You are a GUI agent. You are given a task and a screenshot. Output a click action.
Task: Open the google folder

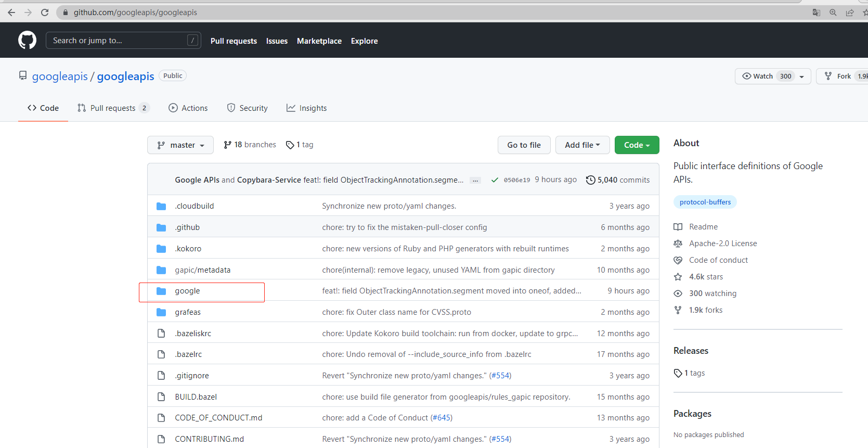pyautogui.click(x=187, y=291)
